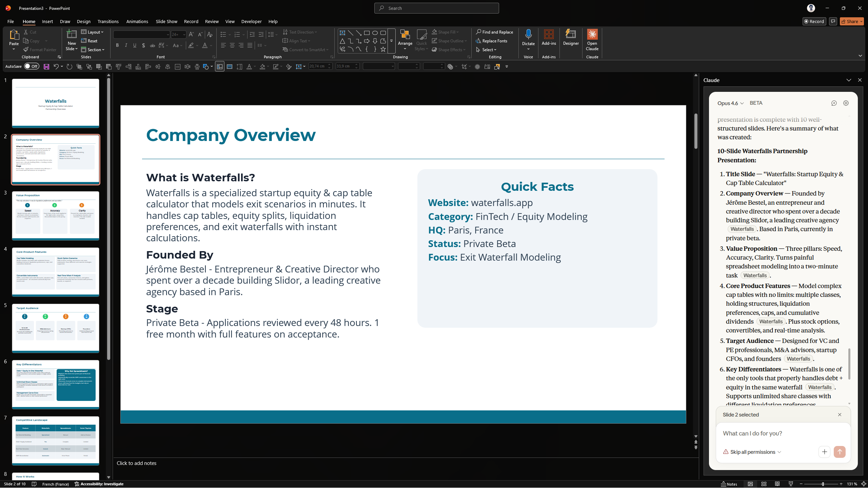868x488 pixels.
Task: Click the purple Save icon
Action: point(46,67)
